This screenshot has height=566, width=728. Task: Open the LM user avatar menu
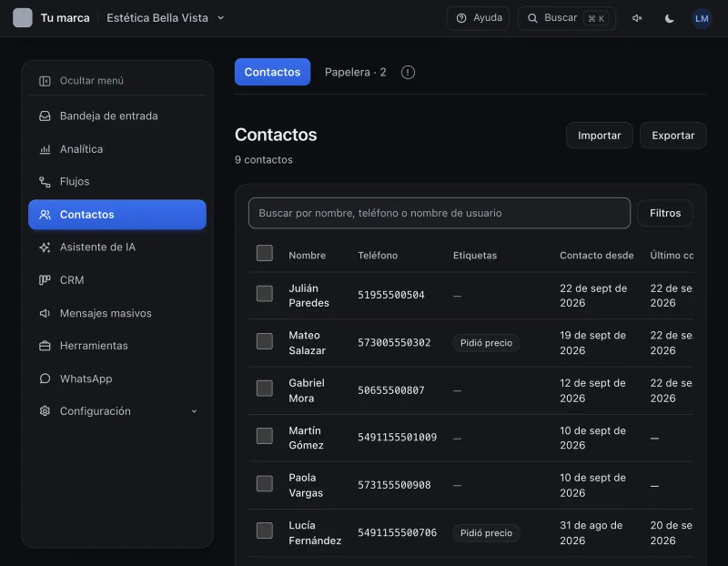tap(702, 18)
